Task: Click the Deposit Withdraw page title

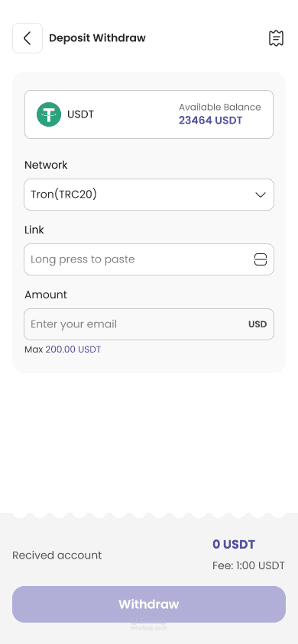Action: pyautogui.click(x=97, y=38)
